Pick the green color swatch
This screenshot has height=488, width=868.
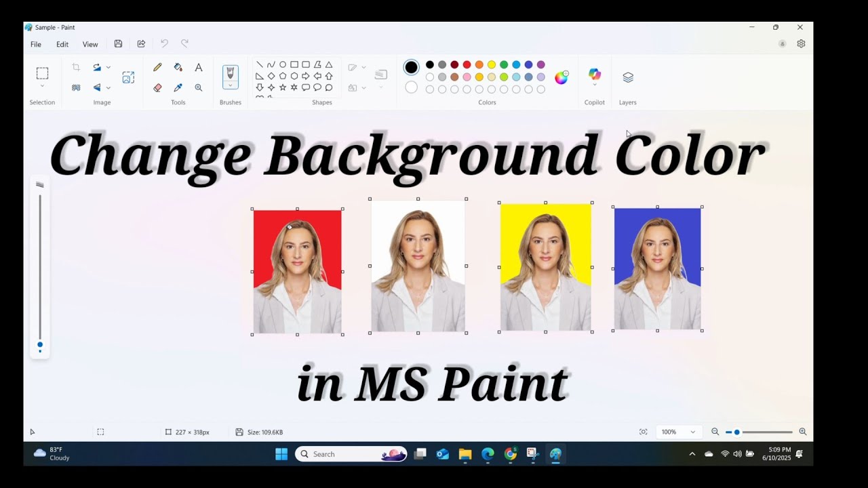504,64
